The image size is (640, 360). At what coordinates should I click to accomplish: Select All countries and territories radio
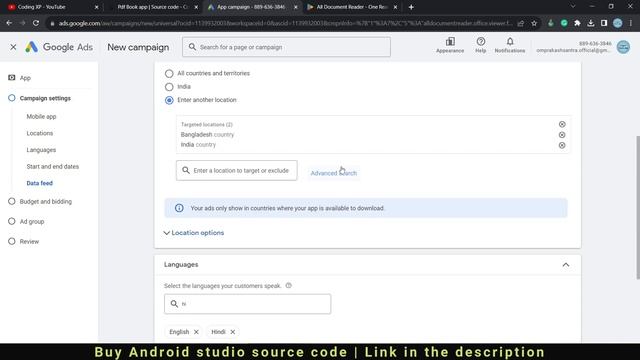169,73
